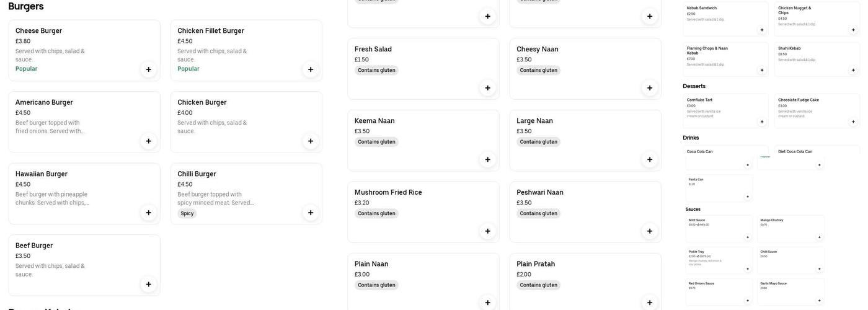Add Fanta Can to the order

pos(748,197)
